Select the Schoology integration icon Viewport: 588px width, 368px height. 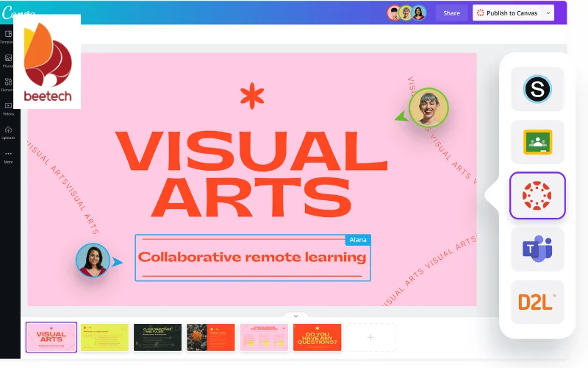[537, 89]
